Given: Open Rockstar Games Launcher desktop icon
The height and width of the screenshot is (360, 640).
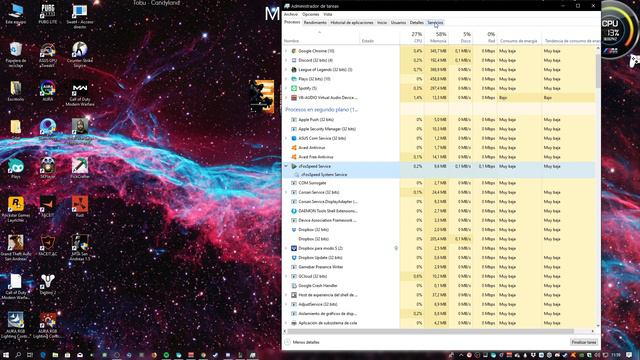Looking at the screenshot, I should coord(16,209).
